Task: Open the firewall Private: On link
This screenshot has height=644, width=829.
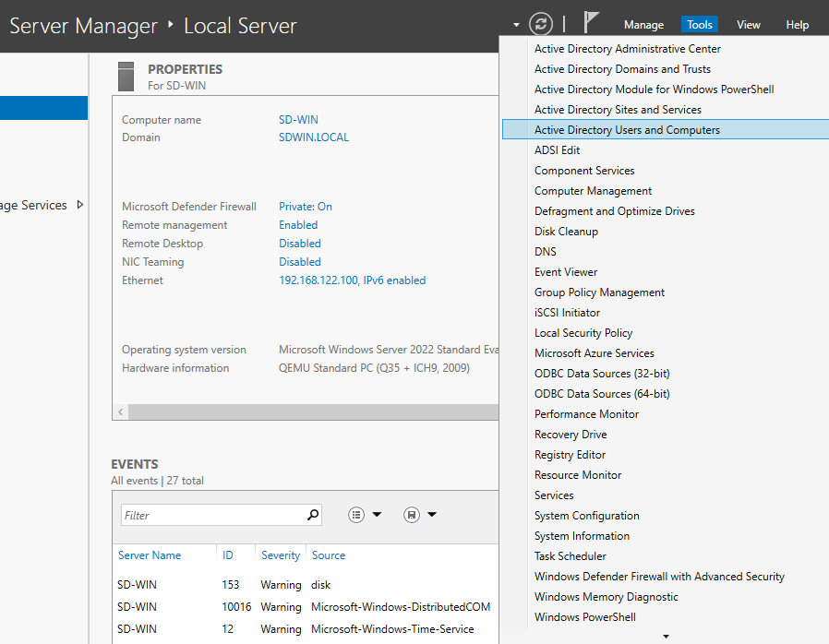Action: click(x=305, y=207)
